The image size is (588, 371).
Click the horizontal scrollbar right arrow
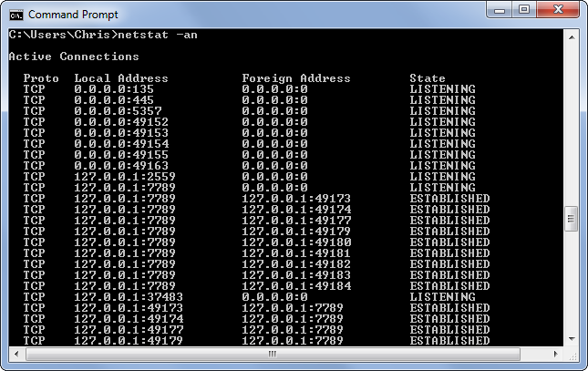coord(557,354)
